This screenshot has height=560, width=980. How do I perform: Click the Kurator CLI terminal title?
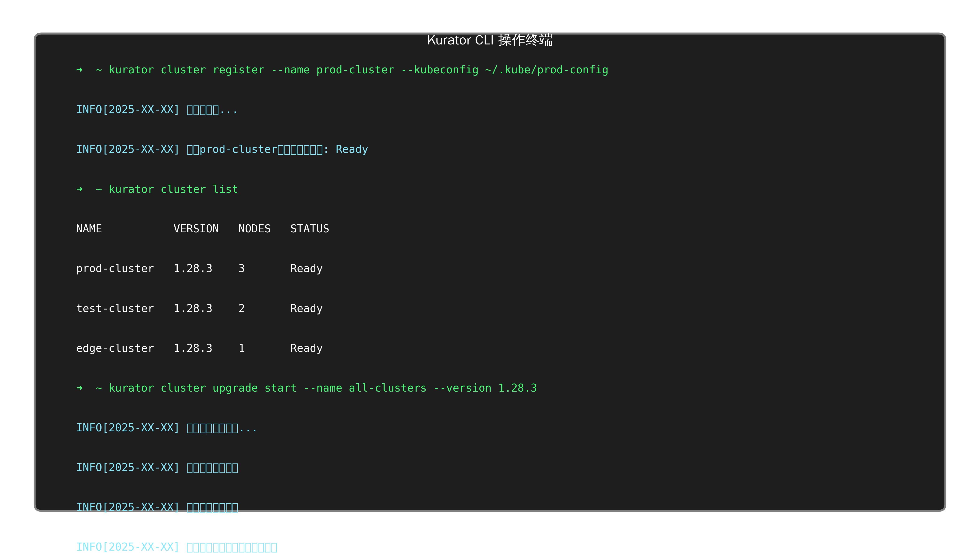tap(490, 40)
